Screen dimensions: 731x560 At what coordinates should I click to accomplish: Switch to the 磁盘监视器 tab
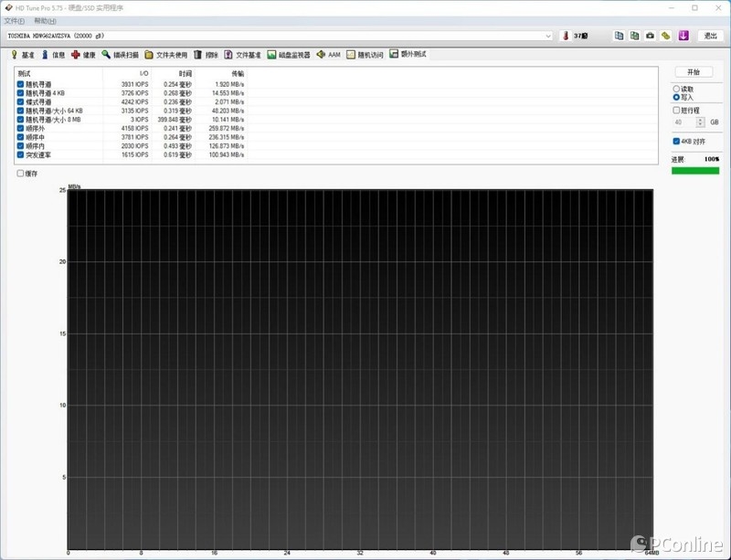(290, 55)
